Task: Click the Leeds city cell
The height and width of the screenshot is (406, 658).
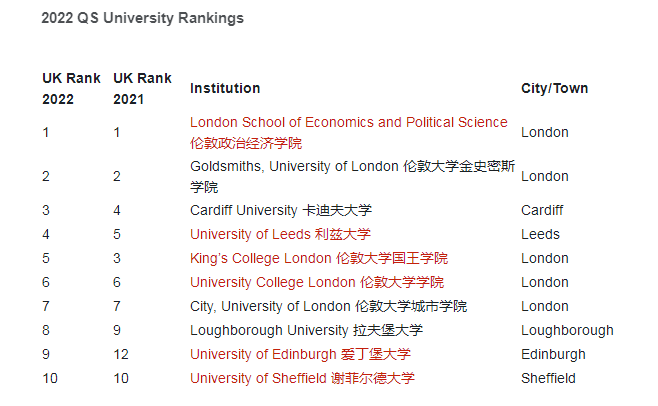Action: click(x=540, y=235)
